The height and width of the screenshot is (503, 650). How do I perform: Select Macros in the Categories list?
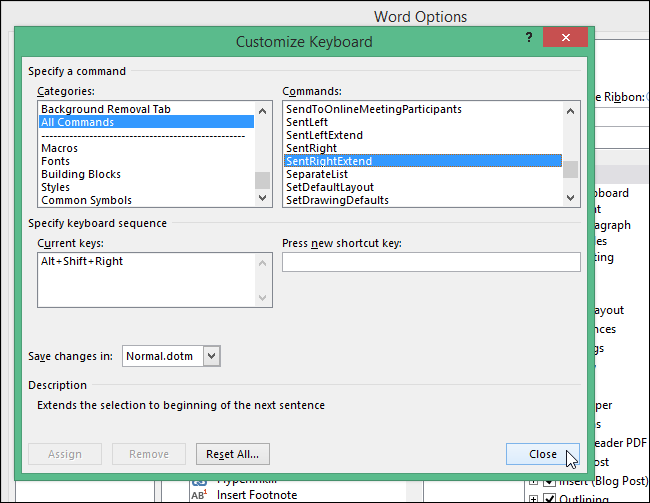coord(59,148)
